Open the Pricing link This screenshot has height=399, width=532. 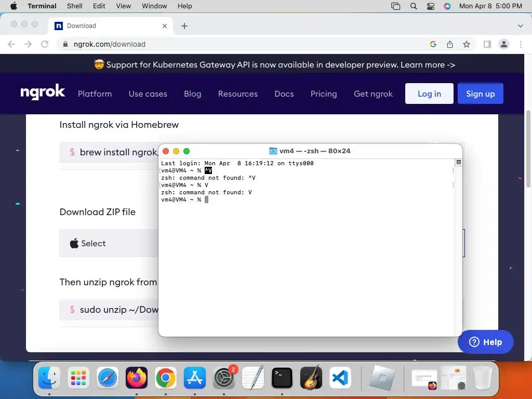[x=324, y=94]
